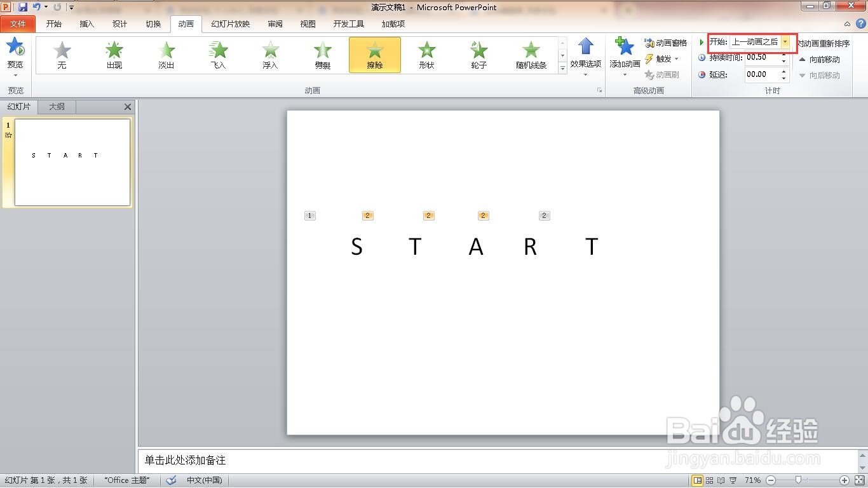868x488 pixels.
Task: Select the 无 (None) animation effect
Action: tap(62, 55)
